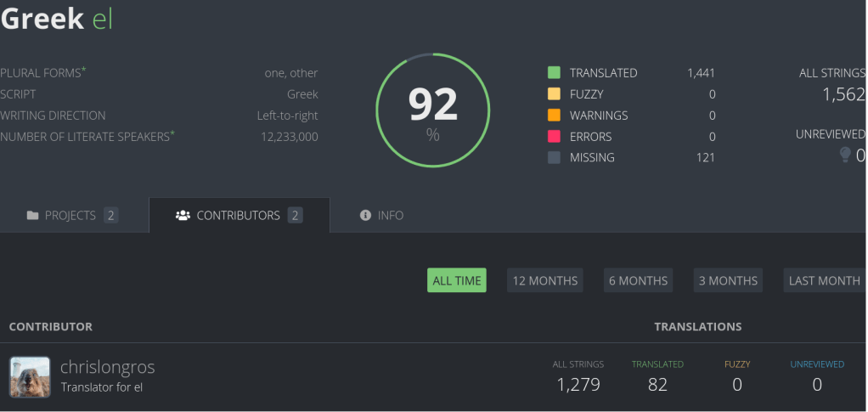Click the unreviewed lightbulb icon
The height and width of the screenshot is (412, 868).
pos(844,155)
